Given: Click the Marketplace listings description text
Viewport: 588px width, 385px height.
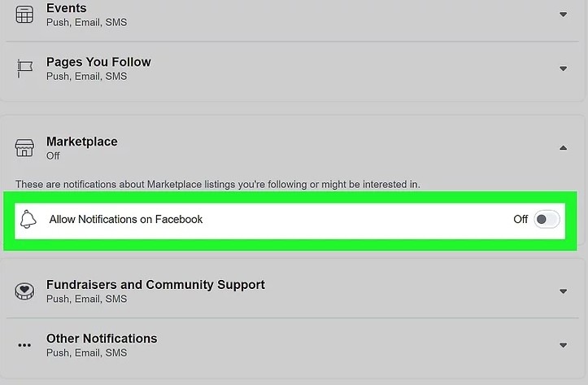Looking at the screenshot, I should pos(218,184).
